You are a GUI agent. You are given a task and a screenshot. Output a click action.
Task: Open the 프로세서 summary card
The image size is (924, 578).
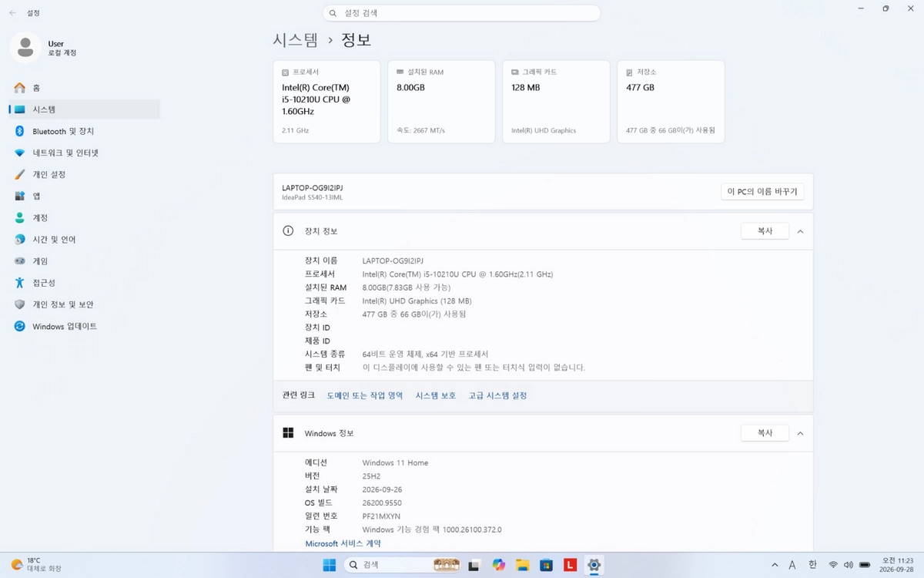[326, 102]
